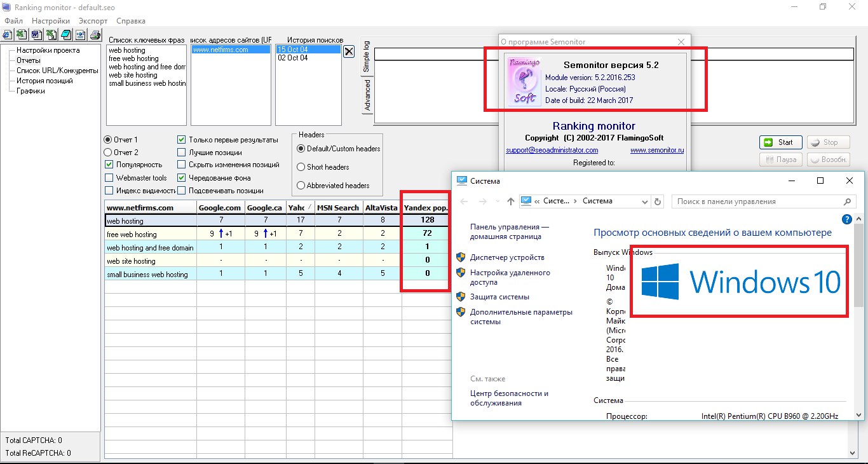Select the Отчет 2 radio button
This screenshot has width=868, height=464.
tap(108, 153)
